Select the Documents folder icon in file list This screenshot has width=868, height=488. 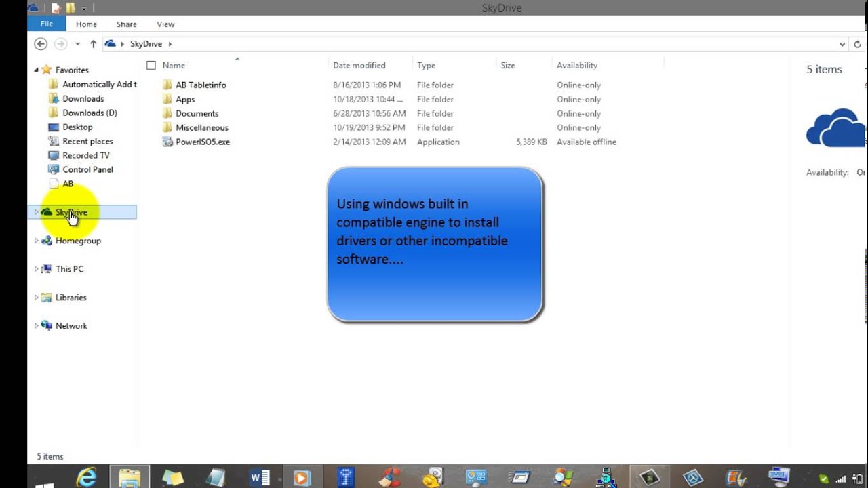167,113
